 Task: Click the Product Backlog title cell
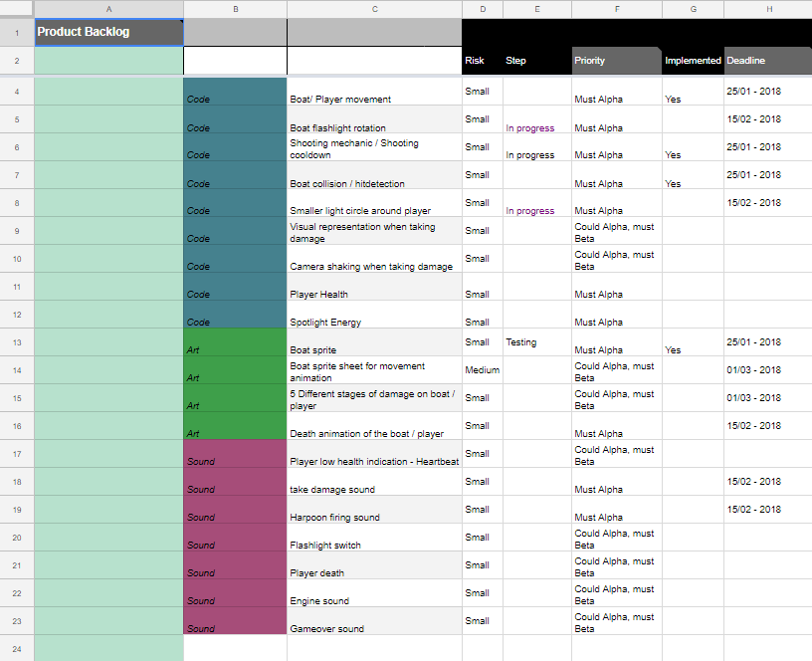click(x=108, y=32)
